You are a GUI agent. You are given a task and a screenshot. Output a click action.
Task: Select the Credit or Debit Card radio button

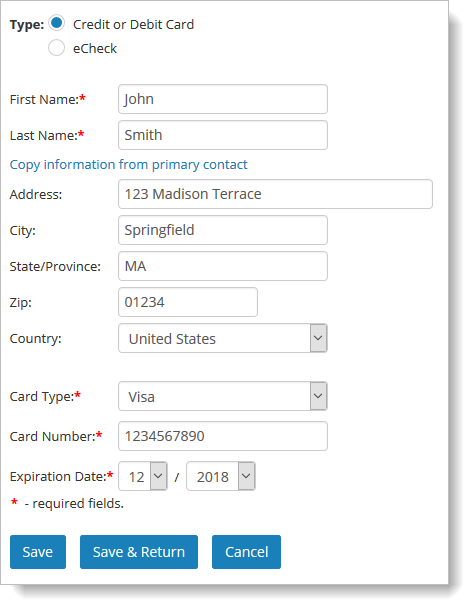(x=56, y=23)
